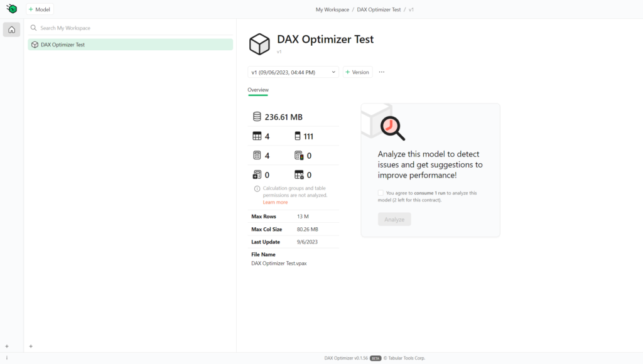Click the DAX Optimizer Test page title

click(x=325, y=40)
